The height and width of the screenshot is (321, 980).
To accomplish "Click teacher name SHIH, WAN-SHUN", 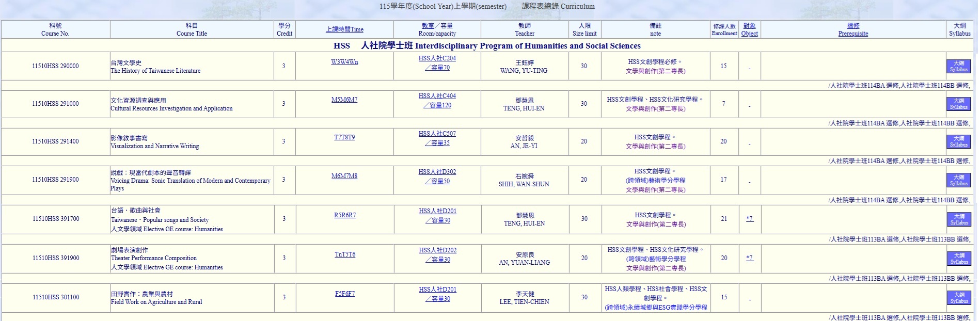I will click(x=524, y=184).
